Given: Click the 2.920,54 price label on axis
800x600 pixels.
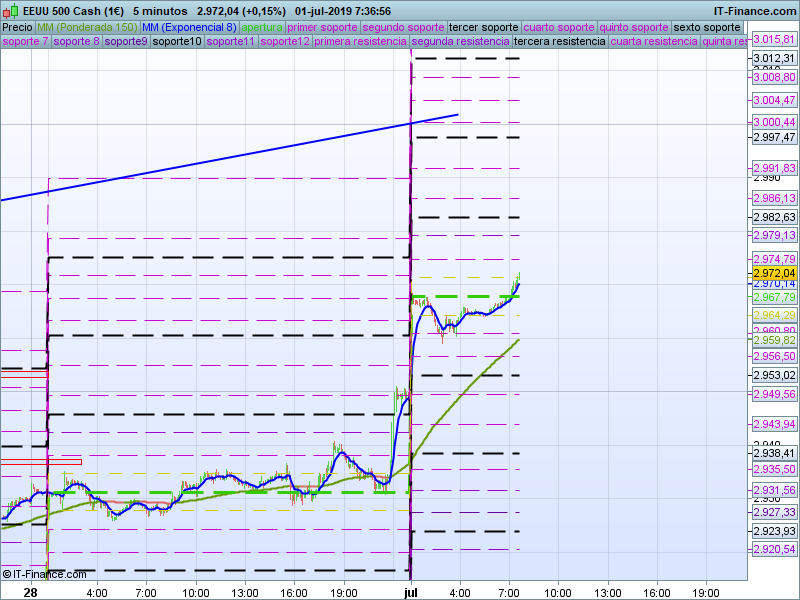Looking at the screenshot, I should click(x=774, y=549).
